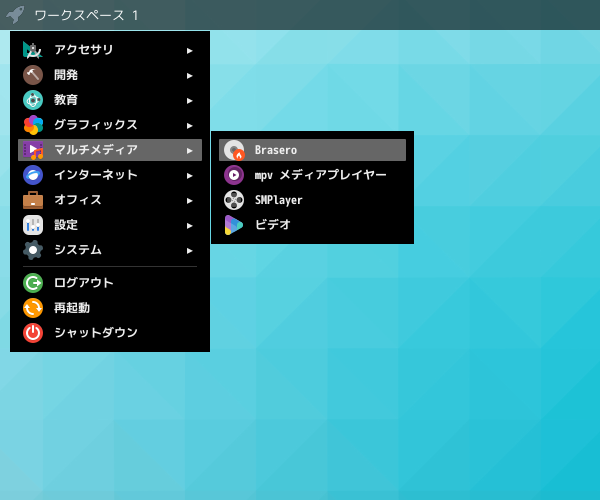This screenshot has width=600, height=500.
Task: Expand the 設定 submenu arrow
Action: point(189,226)
